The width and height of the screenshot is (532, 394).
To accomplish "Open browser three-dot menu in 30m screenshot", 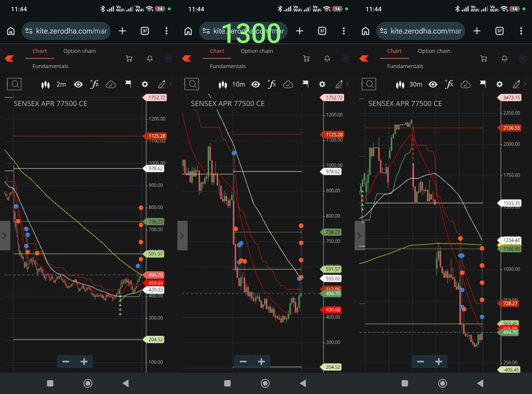I will coord(521,31).
